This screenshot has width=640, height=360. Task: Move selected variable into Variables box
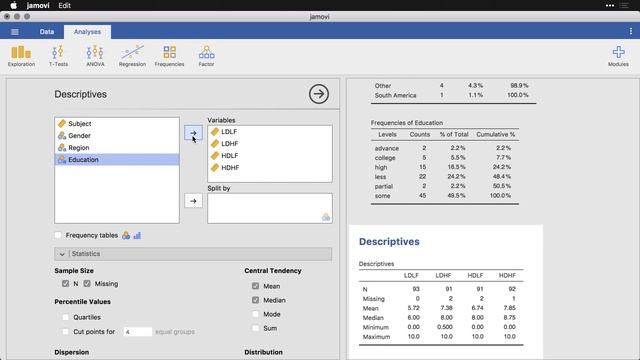tap(193, 133)
